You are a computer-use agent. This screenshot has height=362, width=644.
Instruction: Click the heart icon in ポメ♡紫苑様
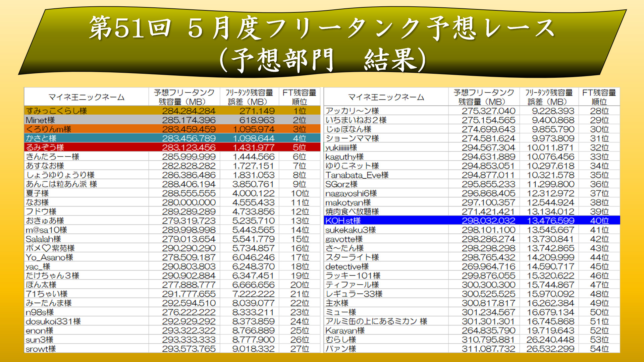pyautogui.click(x=46, y=248)
